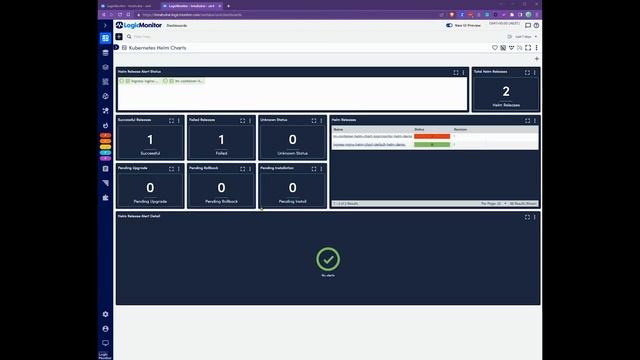Open the Unknown Status widget menu
This screenshot has width=640, height=360.
point(321,120)
